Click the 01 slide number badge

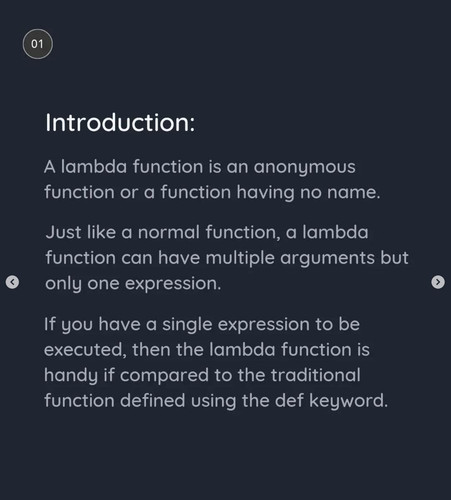37,44
